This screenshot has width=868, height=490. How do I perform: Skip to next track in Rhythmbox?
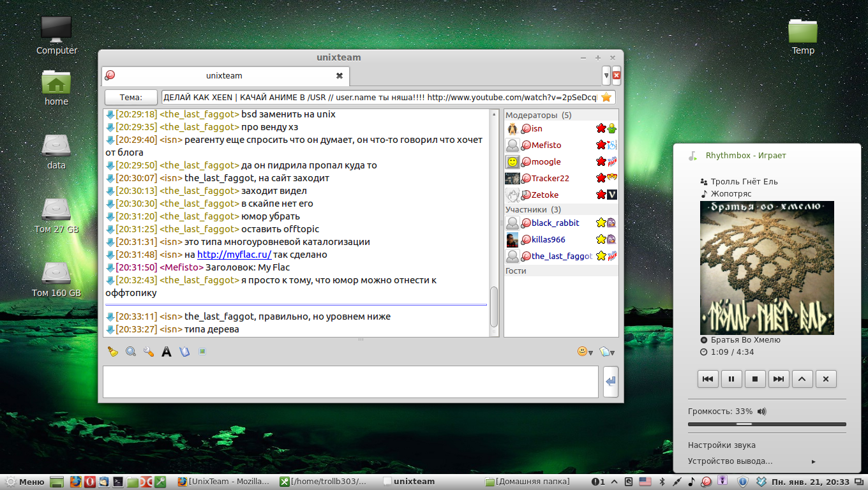[x=779, y=379]
